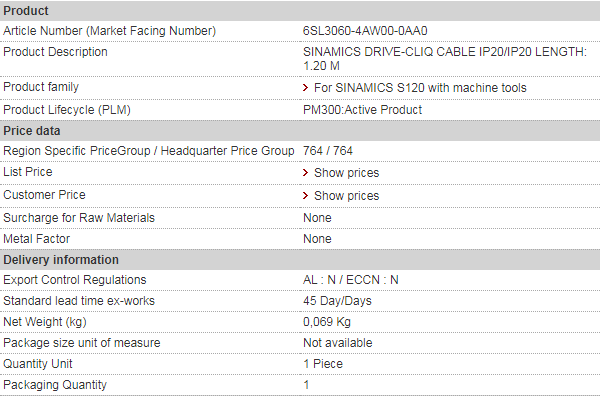Click the SINAMICS DRIVE-CLIQ CABLE description text
601x396 pixels.
(445, 59)
